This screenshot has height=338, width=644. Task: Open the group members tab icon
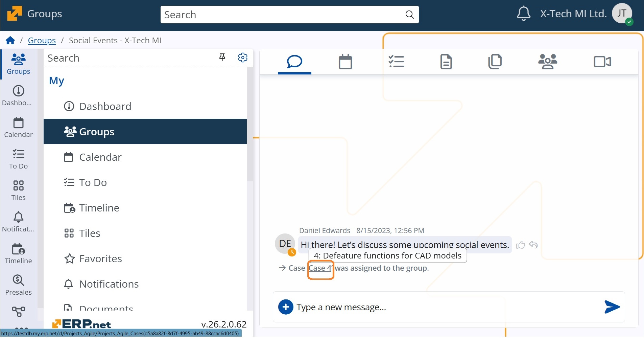547,62
